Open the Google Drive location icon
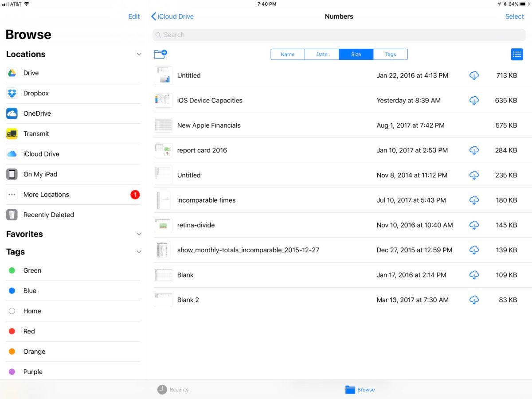 [x=12, y=73]
